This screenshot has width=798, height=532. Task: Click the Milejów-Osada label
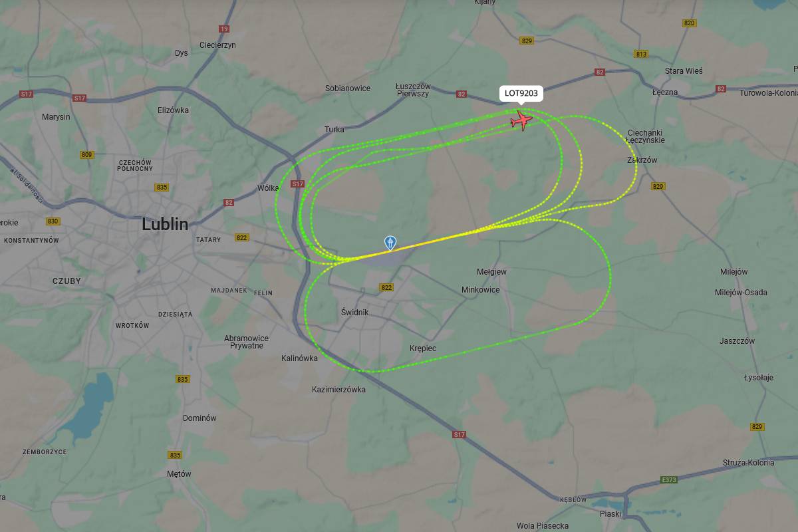pyautogui.click(x=741, y=293)
